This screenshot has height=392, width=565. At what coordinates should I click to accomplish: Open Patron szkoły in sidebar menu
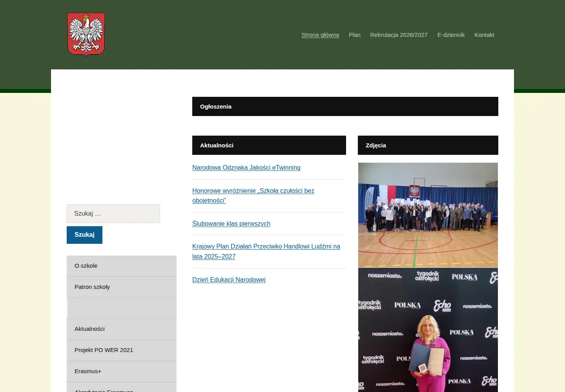tap(122, 287)
